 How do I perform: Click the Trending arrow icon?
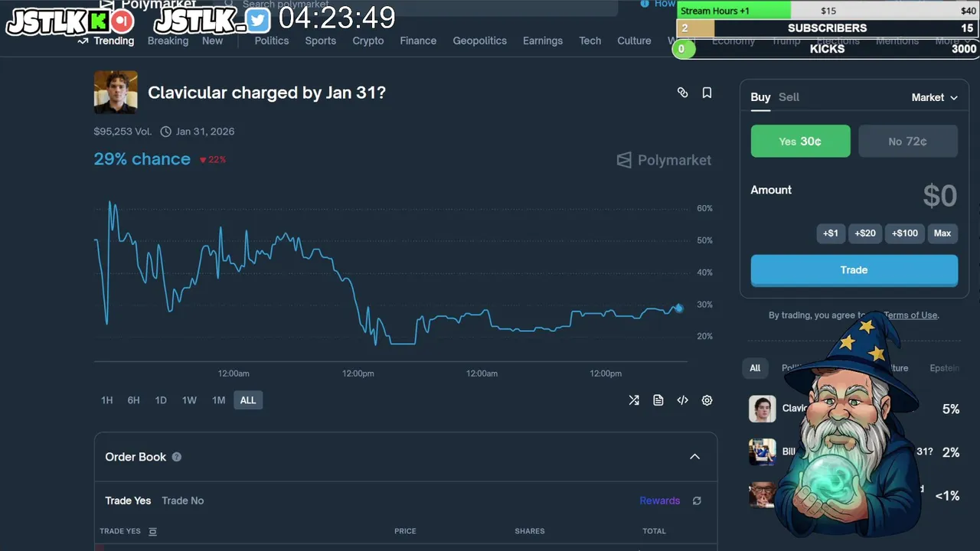[x=83, y=41]
